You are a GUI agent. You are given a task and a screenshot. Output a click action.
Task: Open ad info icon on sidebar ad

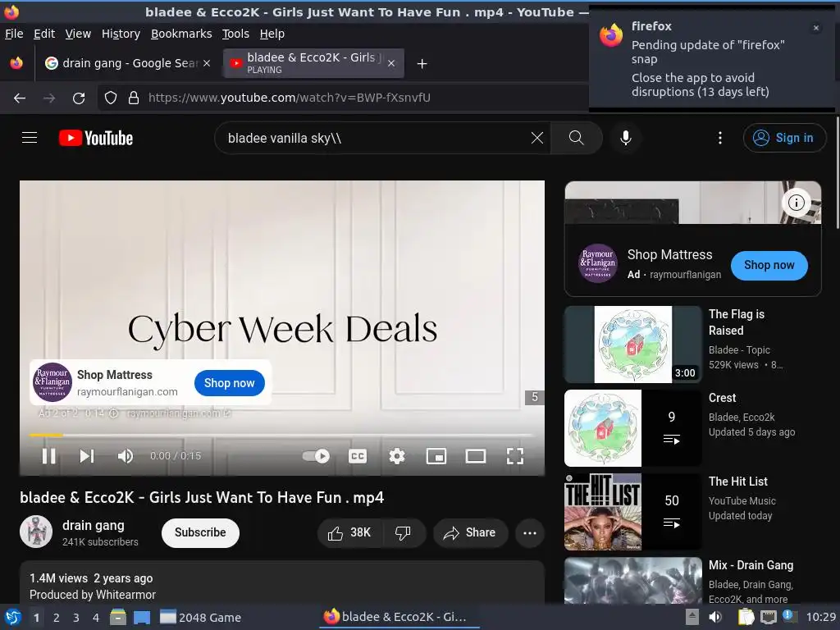click(x=796, y=203)
